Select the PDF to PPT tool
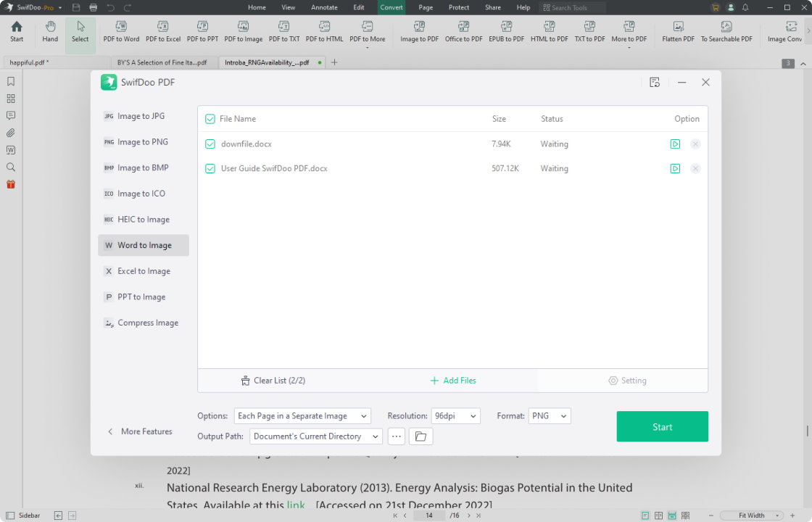 (202, 32)
